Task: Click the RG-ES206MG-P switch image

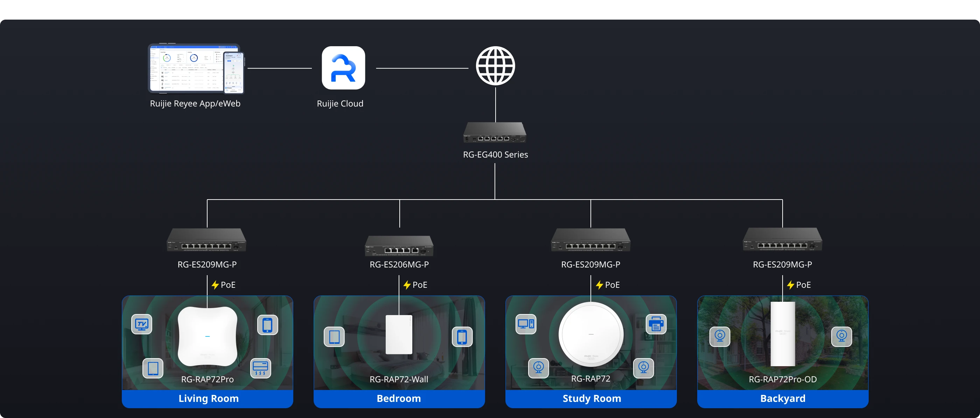Action: pos(399,245)
